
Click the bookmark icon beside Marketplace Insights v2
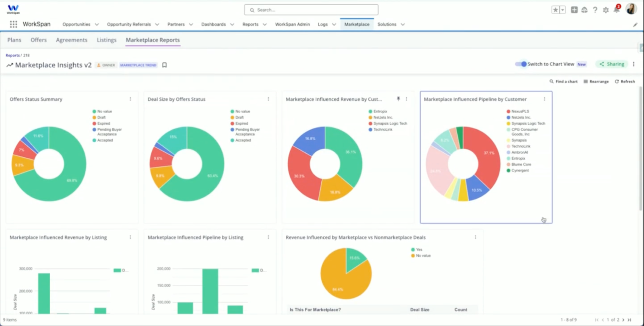click(164, 65)
